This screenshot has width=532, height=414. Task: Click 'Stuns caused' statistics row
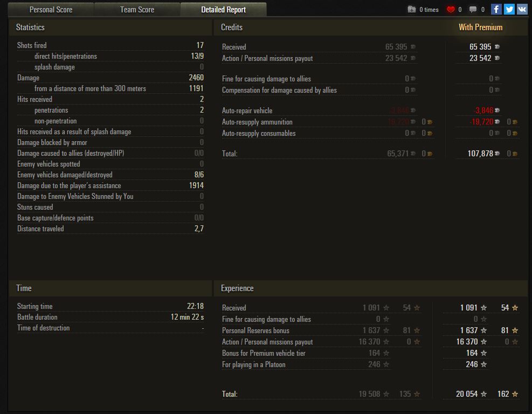click(110, 207)
